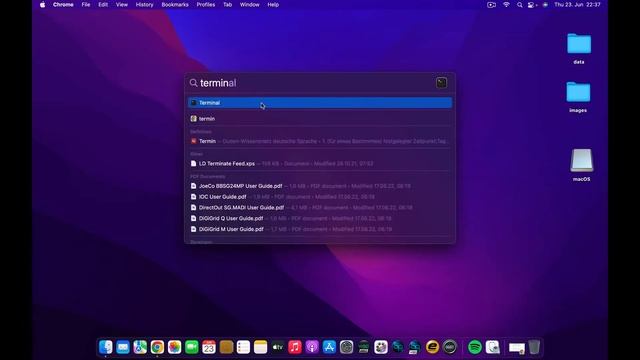
Task: Open Maps from the Dock
Action: pyautogui.click(x=140, y=347)
